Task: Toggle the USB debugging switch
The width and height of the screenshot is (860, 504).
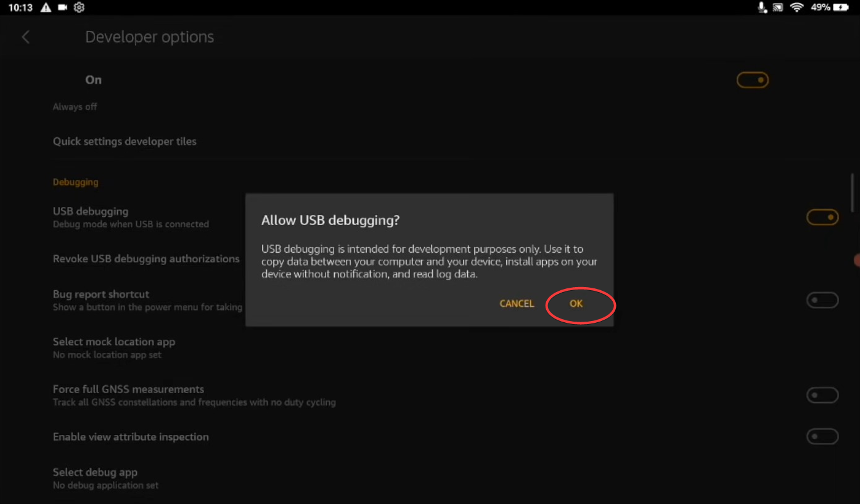Action: pyautogui.click(x=822, y=217)
